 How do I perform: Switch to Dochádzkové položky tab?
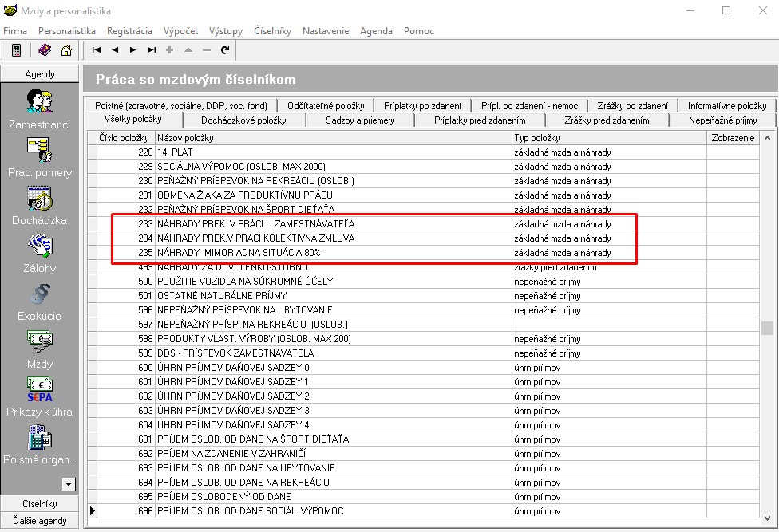243,120
